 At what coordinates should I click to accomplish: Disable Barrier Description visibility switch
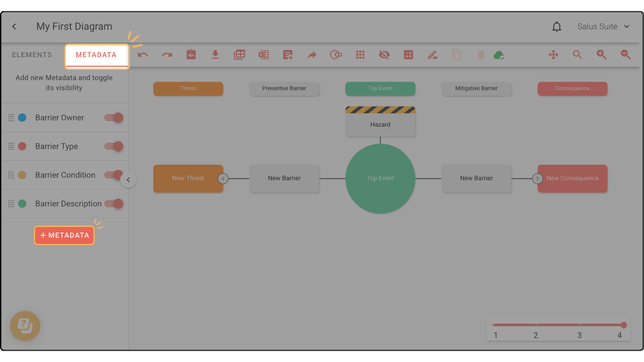click(114, 204)
